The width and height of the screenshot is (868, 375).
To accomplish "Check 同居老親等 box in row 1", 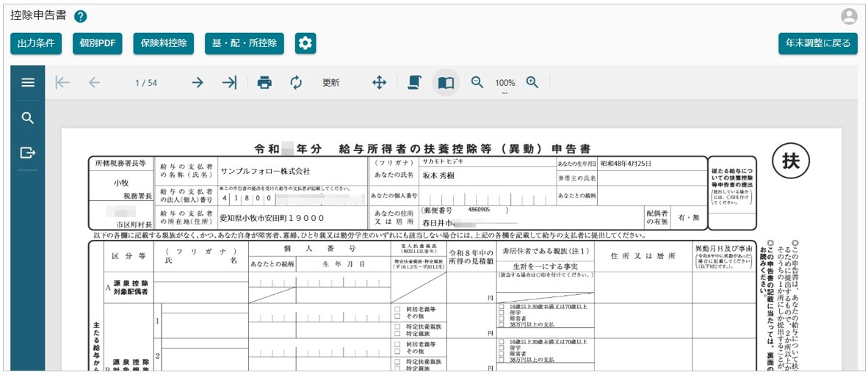I will [x=397, y=307].
